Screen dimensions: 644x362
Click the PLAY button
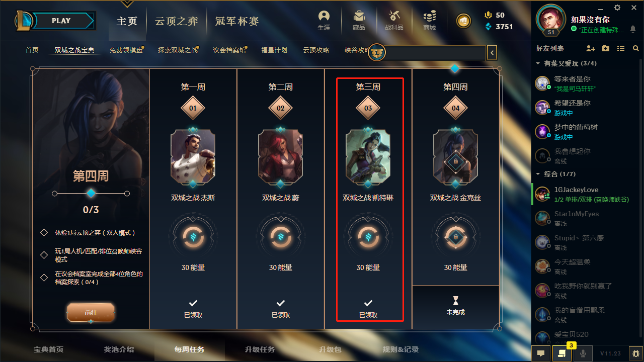pos(61,21)
